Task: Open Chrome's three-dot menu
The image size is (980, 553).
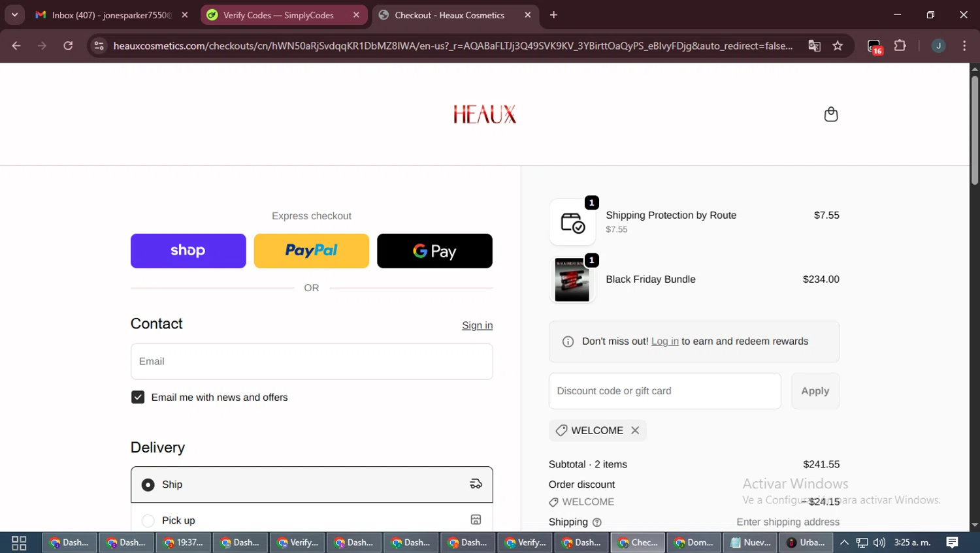Action: (964, 46)
